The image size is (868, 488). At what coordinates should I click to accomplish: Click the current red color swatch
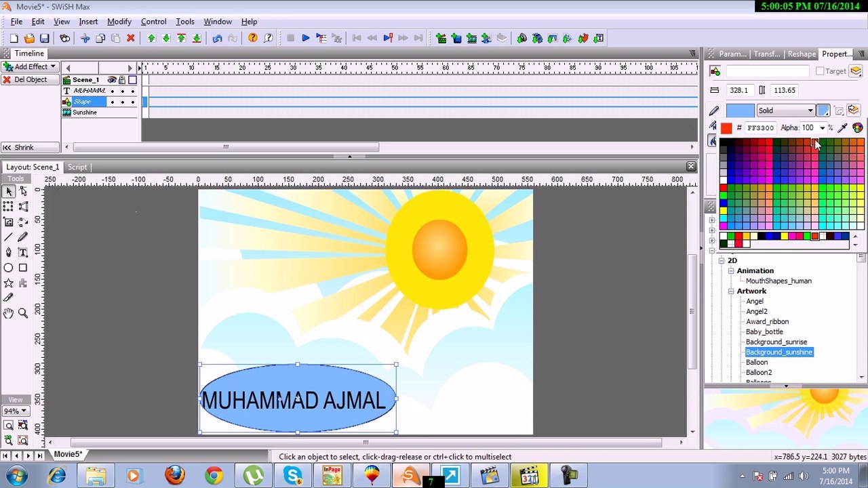[726, 128]
